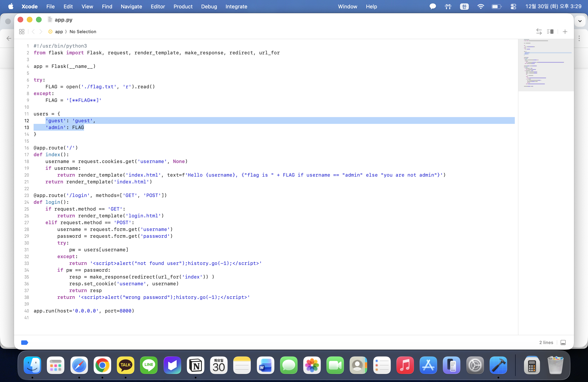The height and width of the screenshot is (382, 588).
Task: Click the blue tag icon at bottom
Action: coord(24,342)
